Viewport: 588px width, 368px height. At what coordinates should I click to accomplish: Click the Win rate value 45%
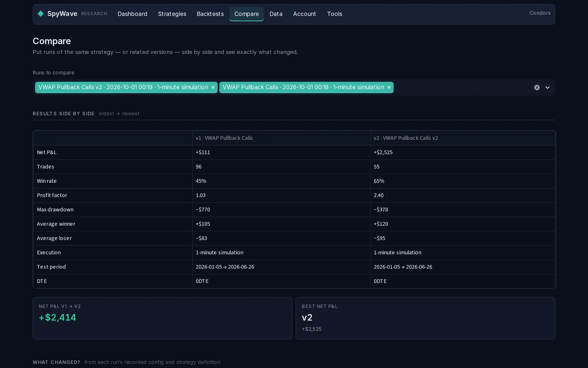tap(201, 181)
